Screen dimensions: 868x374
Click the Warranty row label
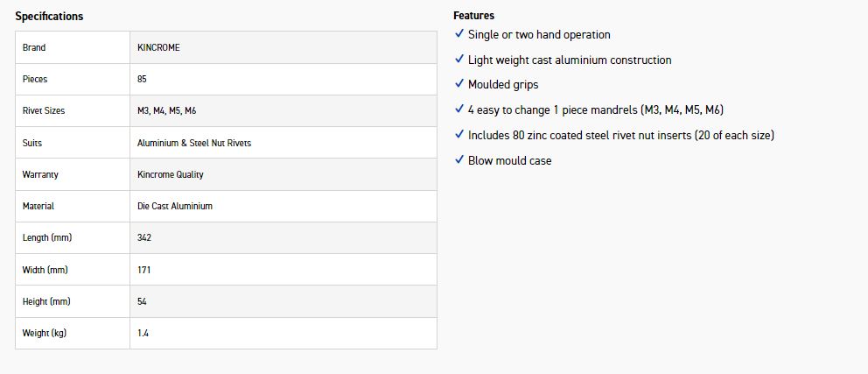40,174
